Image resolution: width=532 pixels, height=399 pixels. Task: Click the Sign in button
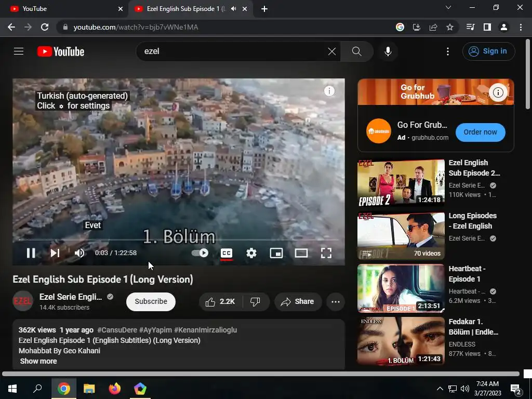coord(488,51)
